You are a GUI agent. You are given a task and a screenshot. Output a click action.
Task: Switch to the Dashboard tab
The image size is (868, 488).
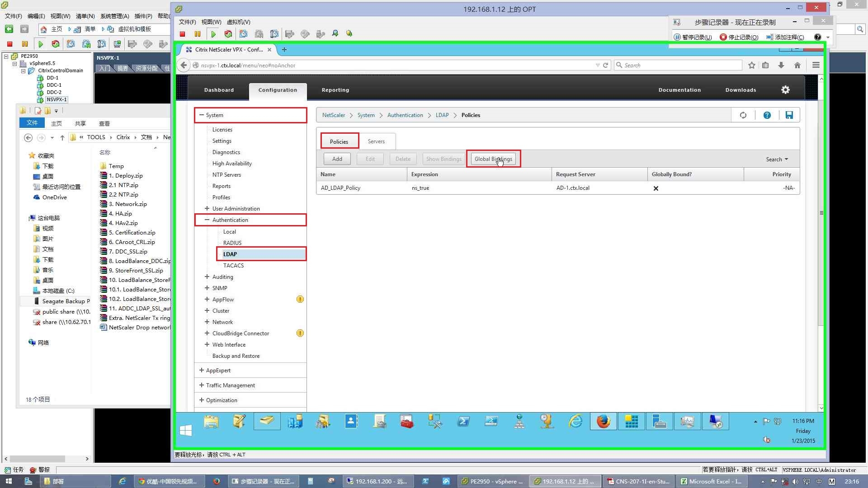[x=219, y=90]
